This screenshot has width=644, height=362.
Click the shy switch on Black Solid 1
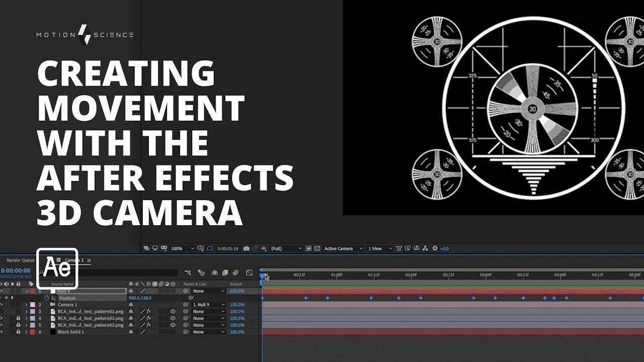tap(131, 332)
